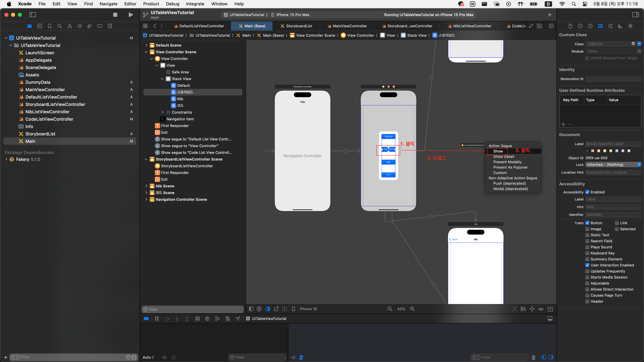
Task: Collapse View Controller Scene in the outline
Action: [x=146, y=52]
